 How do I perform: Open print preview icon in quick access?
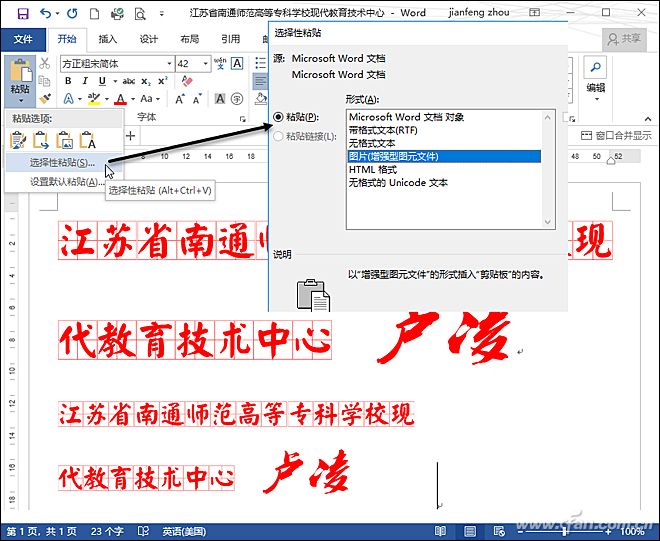(139, 14)
